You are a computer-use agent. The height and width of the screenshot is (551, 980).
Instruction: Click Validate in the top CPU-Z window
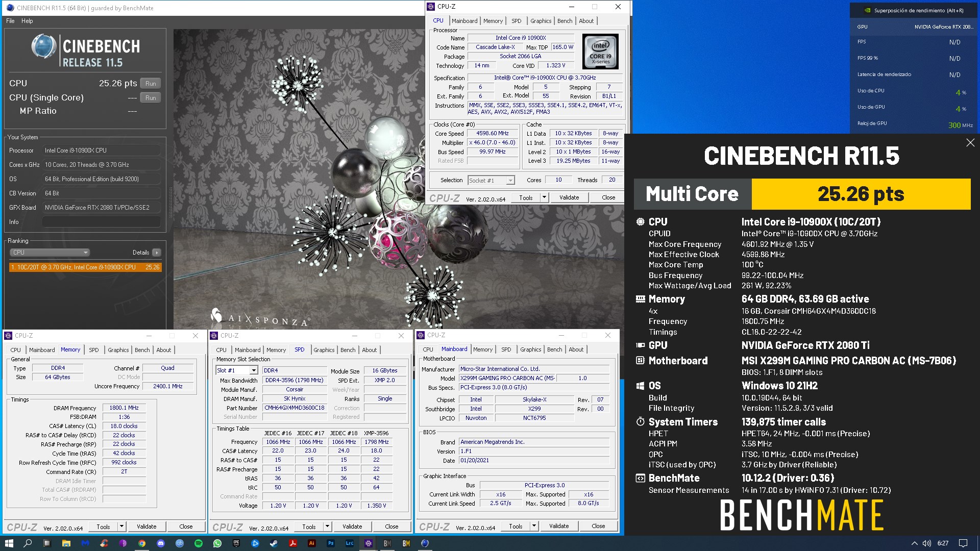coord(569,197)
